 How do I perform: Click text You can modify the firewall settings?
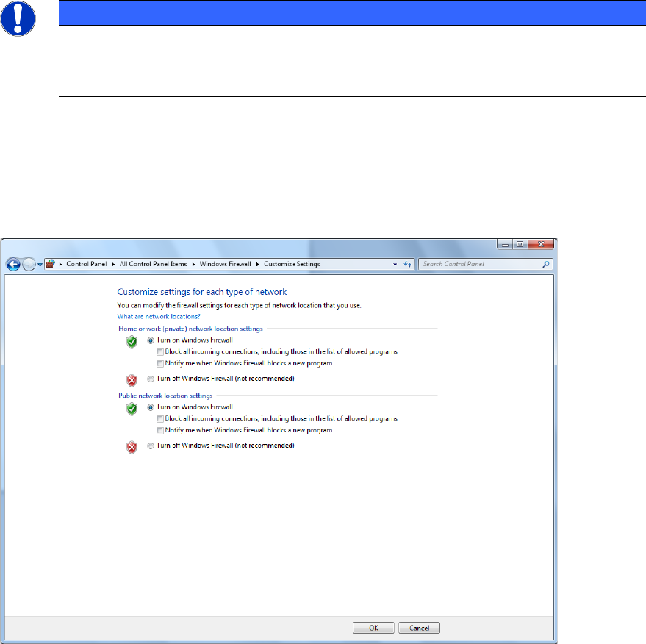[240, 305]
